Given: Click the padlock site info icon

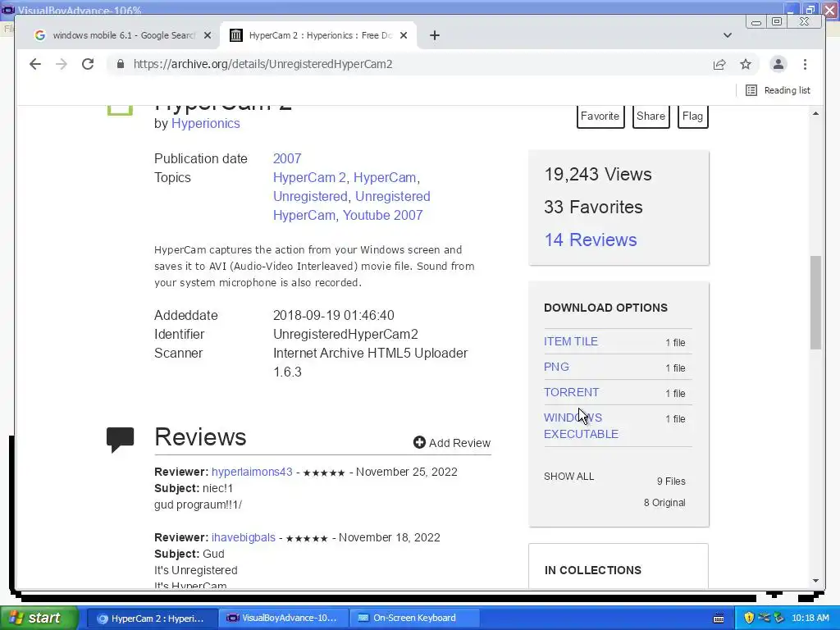Looking at the screenshot, I should pyautogui.click(x=121, y=64).
